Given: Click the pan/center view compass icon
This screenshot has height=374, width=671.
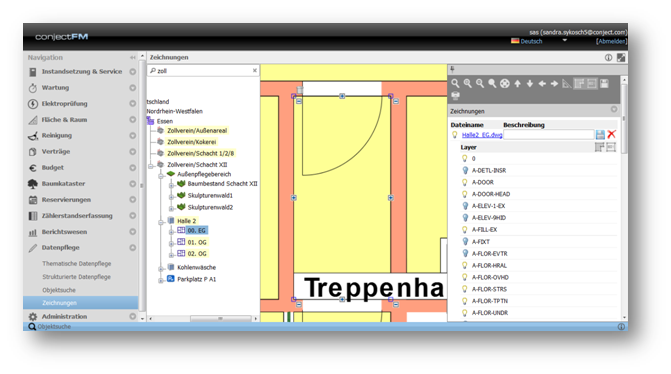Looking at the screenshot, I should [x=505, y=84].
